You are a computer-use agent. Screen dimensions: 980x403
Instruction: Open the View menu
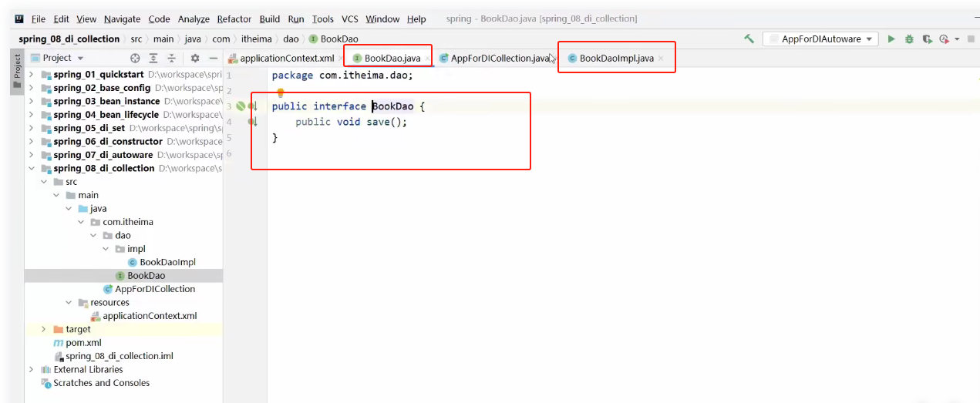pyautogui.click(x=87, y=18)
